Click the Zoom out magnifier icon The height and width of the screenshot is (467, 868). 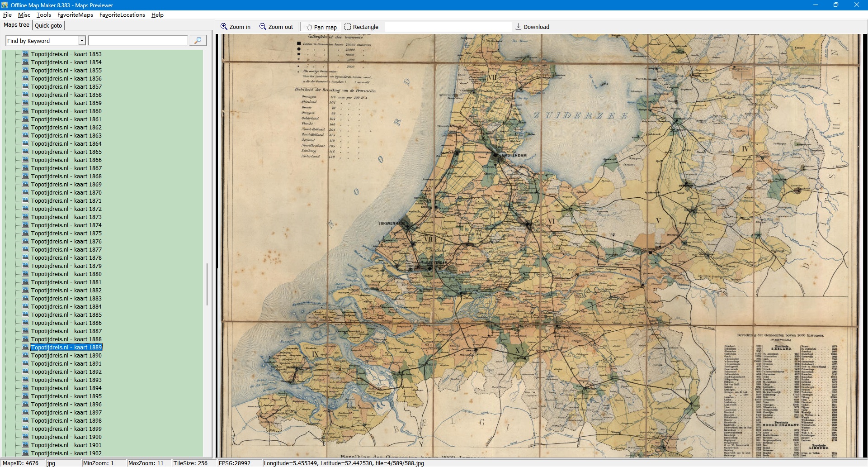263,27
